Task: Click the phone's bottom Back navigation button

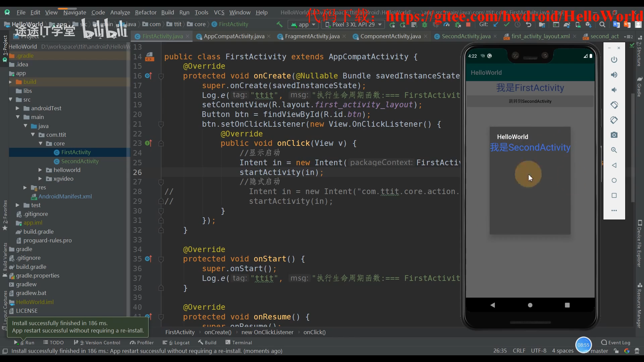Action: tap(492, 305)
